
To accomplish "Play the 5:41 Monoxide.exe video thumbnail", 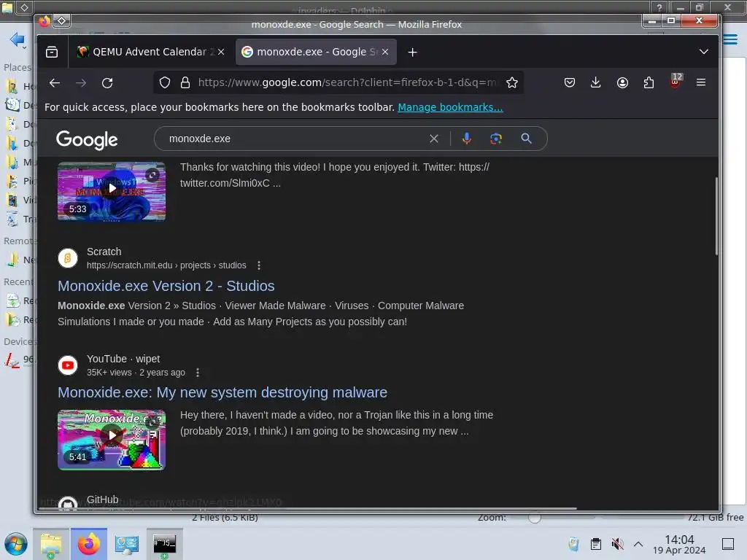I will click(112, 440).
